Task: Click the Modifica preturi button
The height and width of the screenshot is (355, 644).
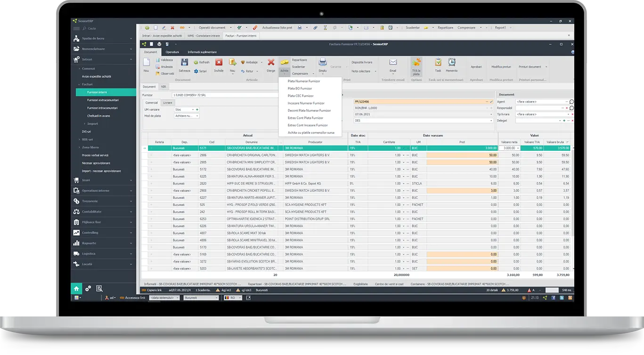Action: click(x=501, y=67)
